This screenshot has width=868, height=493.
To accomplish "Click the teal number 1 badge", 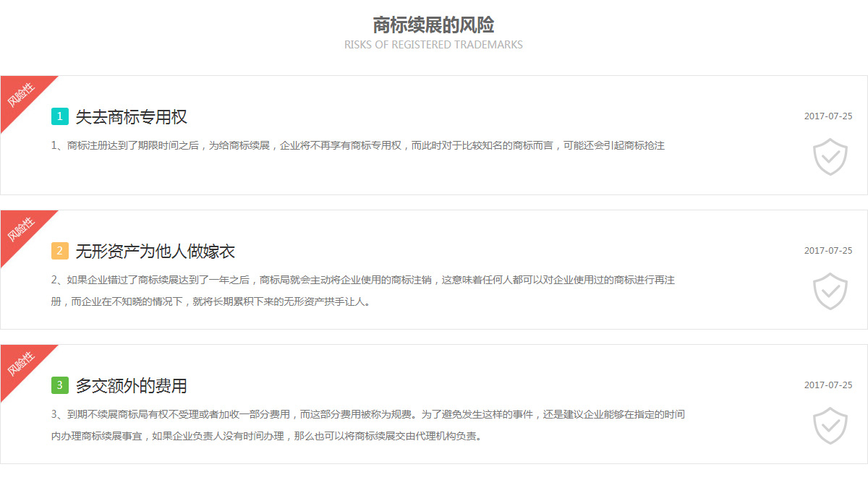I will (x=60, y=116).
